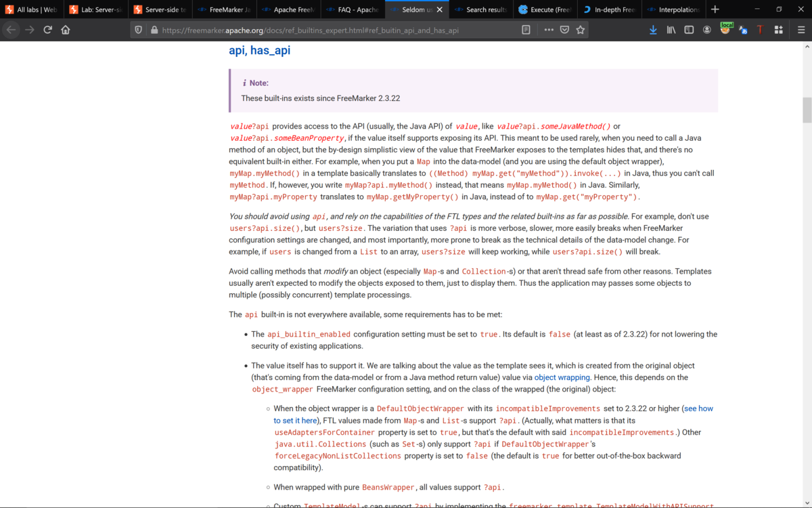Click Note label in the note box

tap(258, 83)
